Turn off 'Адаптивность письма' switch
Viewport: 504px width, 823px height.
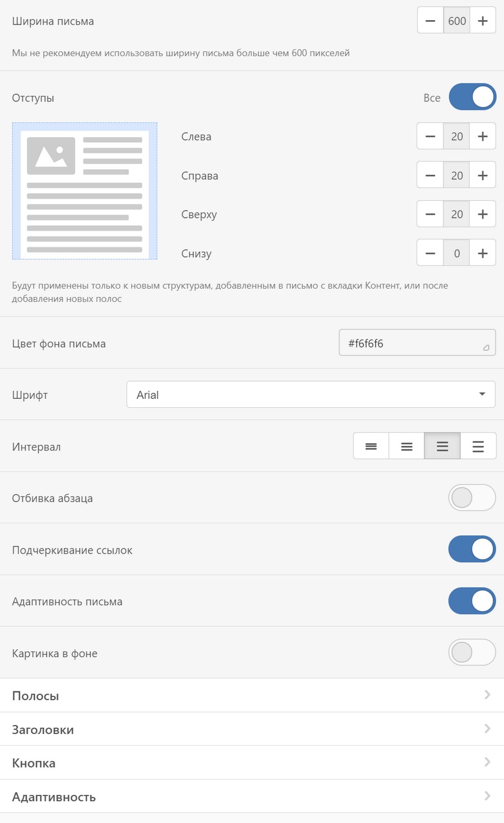(472, 601)
